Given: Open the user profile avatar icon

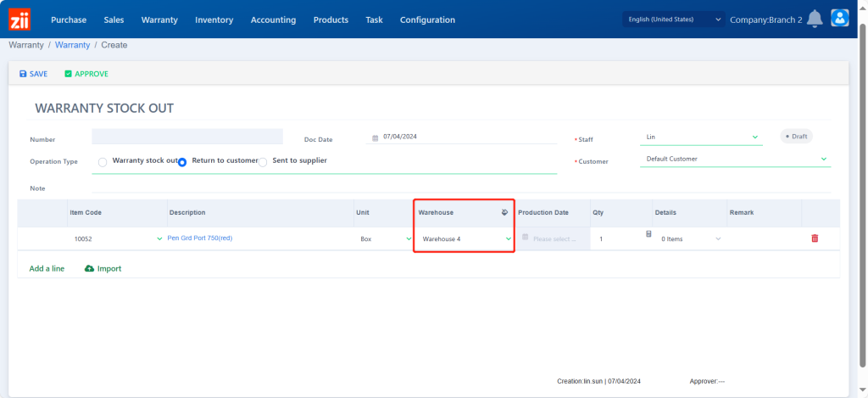Looking at the screenshot, I should [x=840, y=19].
